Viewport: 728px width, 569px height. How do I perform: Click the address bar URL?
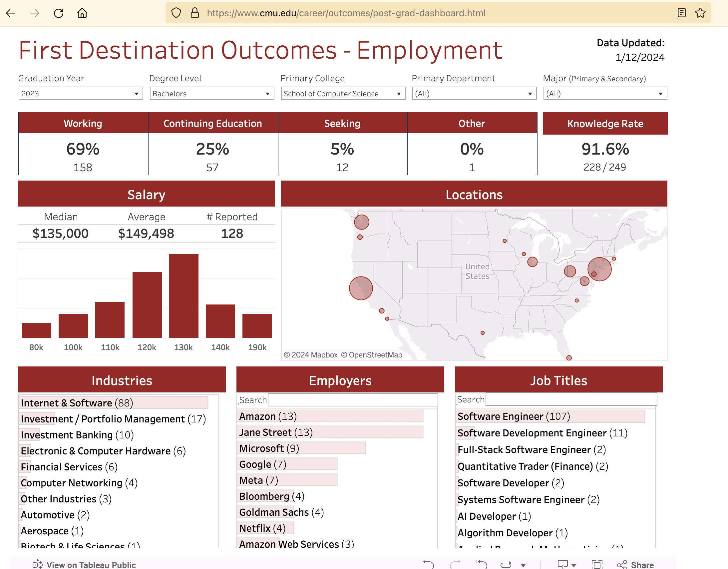pyautogui.click(x=346, y=13)
